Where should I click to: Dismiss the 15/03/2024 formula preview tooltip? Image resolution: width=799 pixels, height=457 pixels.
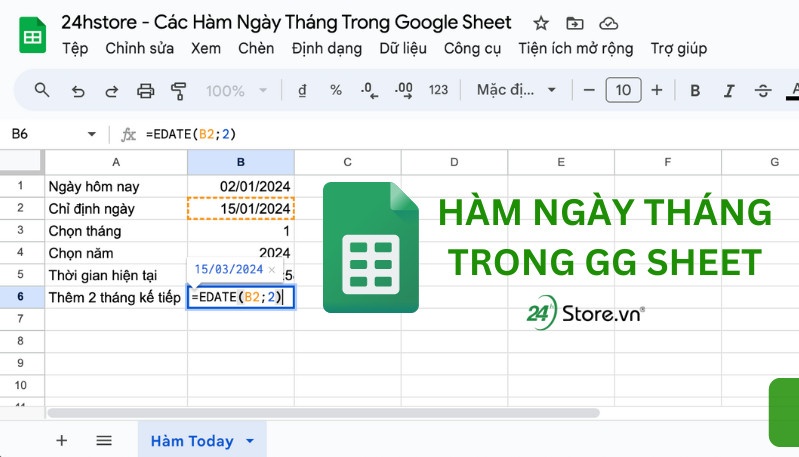(x=272, y=270)
